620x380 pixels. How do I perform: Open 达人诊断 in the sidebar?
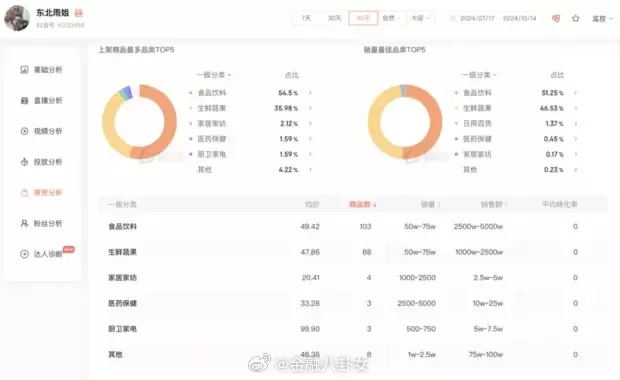point(41,254)
